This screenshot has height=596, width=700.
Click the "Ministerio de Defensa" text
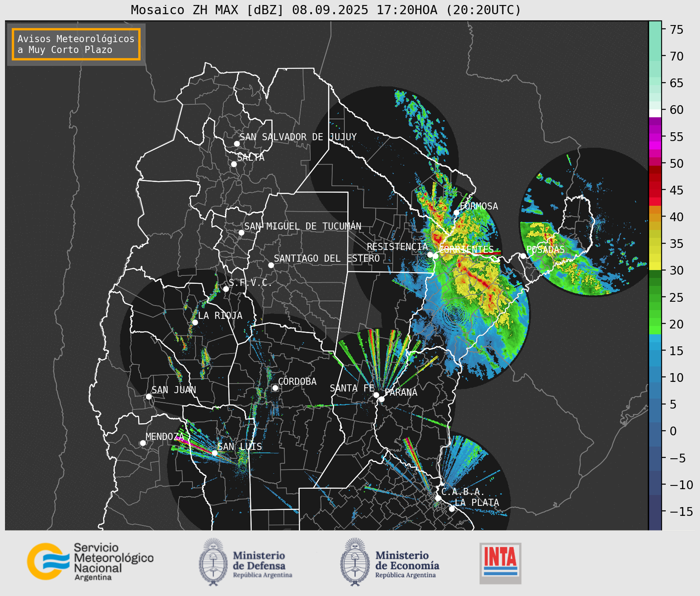259,561
